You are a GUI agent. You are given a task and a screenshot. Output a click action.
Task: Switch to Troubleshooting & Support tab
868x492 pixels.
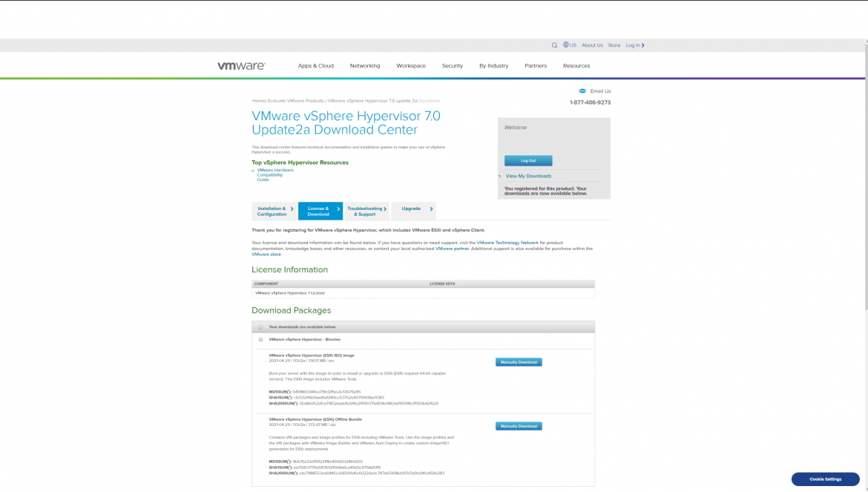366,211
